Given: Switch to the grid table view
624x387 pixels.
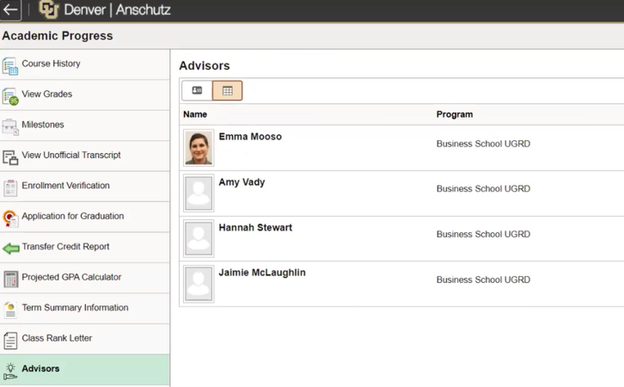Looking at the screenshot, I should pos(227,90).
